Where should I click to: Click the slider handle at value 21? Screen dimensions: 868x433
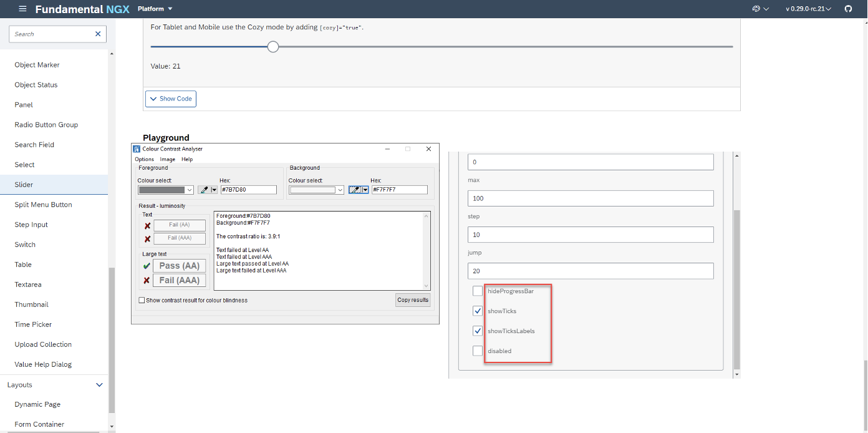pos(273,47)
